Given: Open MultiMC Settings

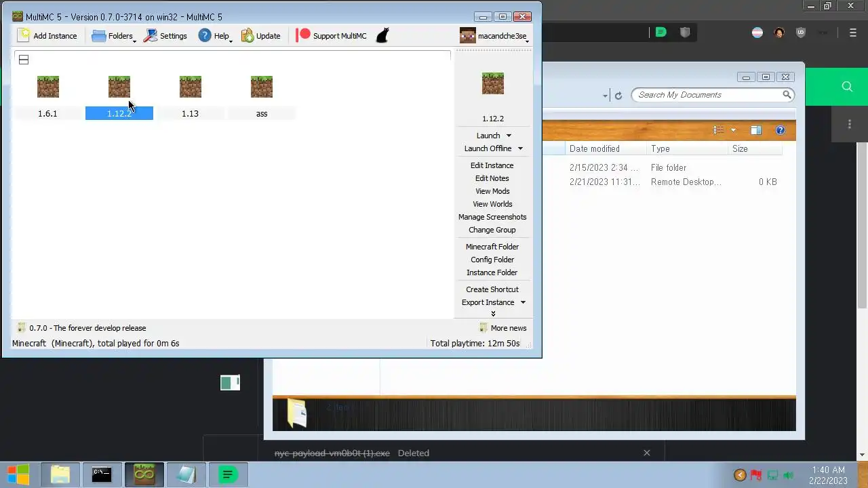Looking at the screenshot, I should click(165, 36).
